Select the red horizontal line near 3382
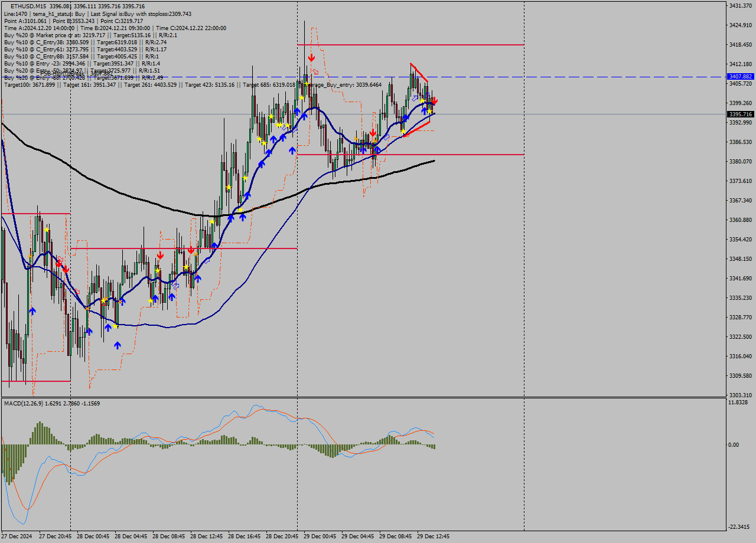 tap(410, 154)
